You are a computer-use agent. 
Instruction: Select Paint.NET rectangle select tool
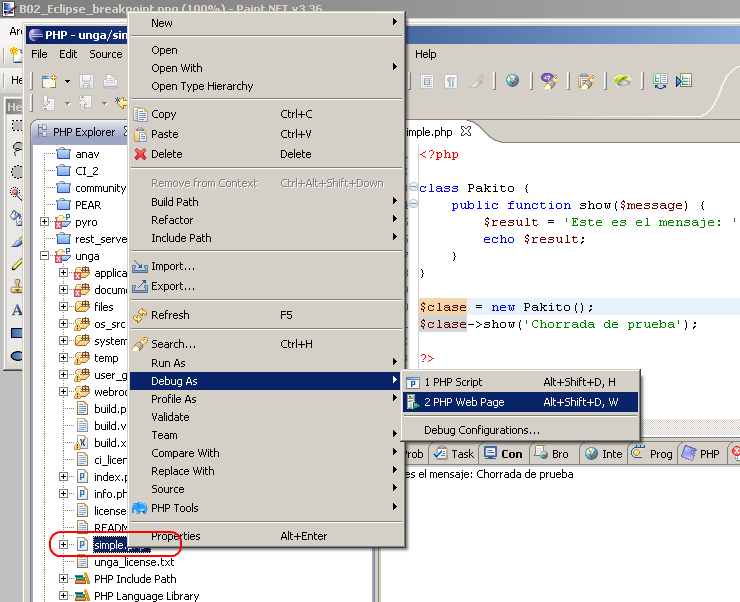(x=17, y=126)
